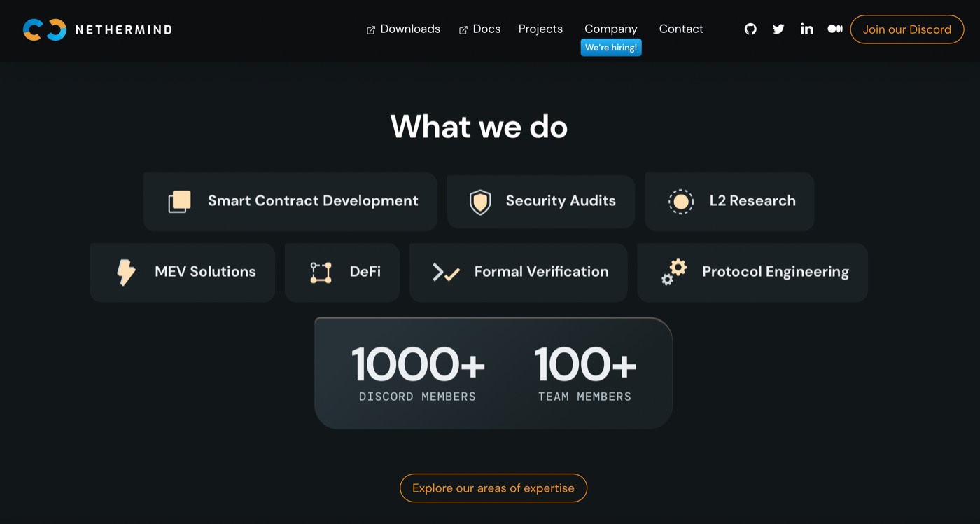Select MEV Solutions label
Viewport: 980px width, 524px height.
[205, 272]
